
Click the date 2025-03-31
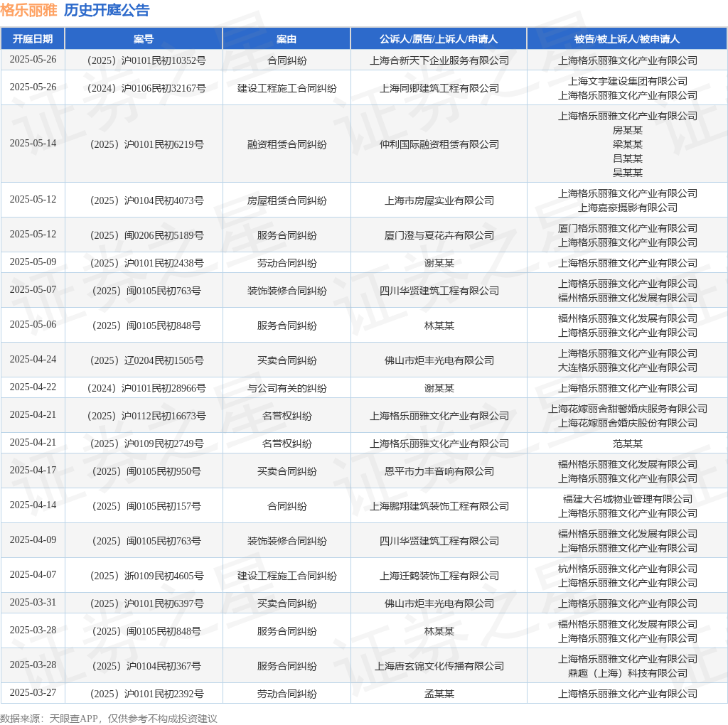pyautogui.click(x=33, y=603)
